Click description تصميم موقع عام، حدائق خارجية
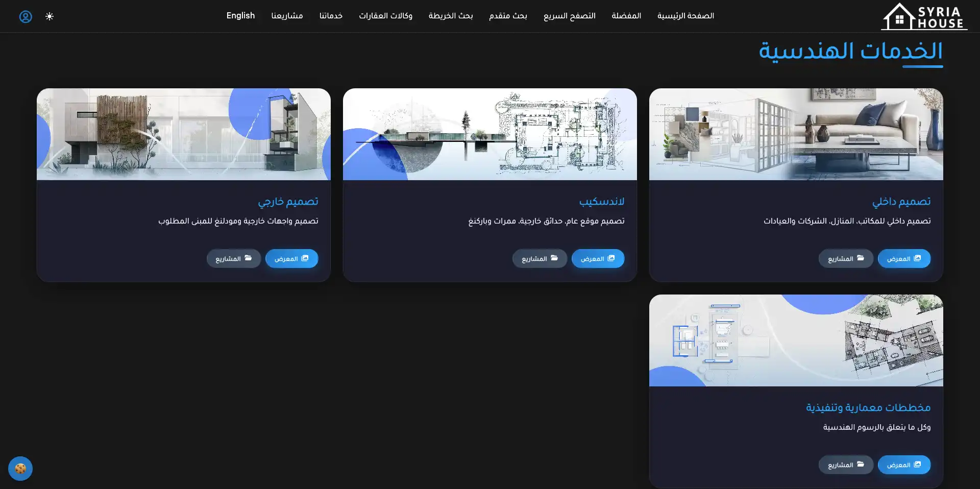 [547, 221]
